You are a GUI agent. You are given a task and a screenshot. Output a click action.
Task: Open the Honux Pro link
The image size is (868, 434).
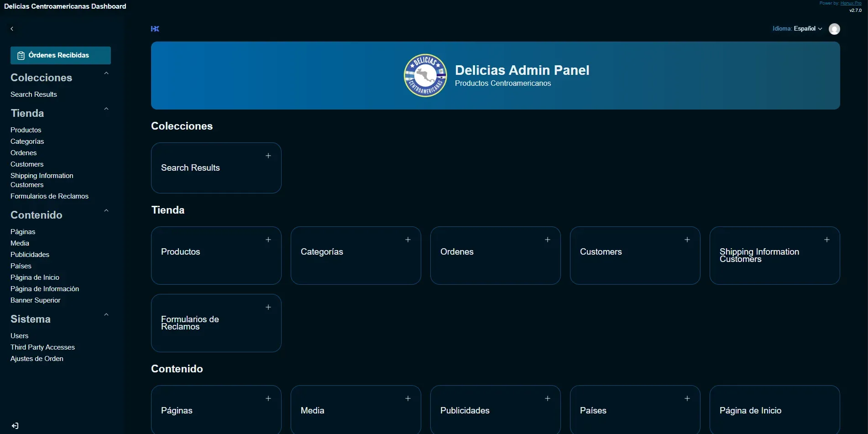851,3
